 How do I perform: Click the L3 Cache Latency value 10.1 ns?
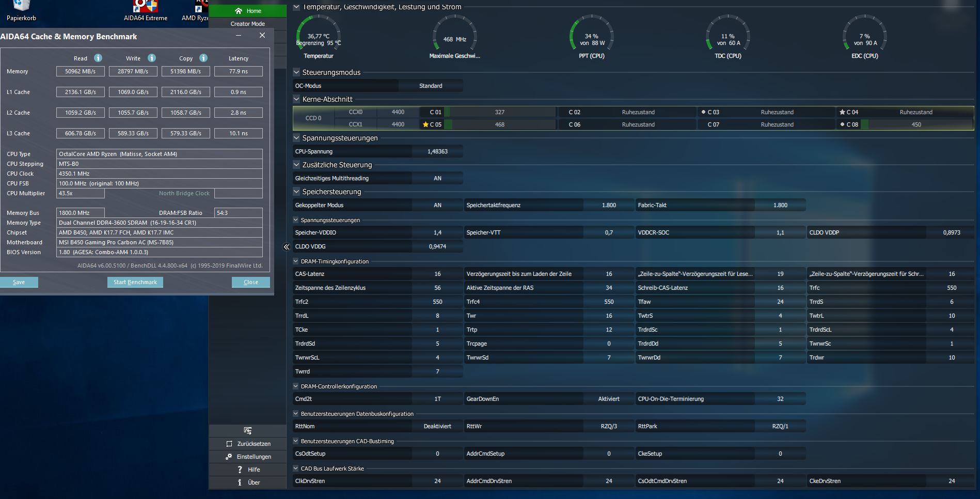[x=239, y=133]
